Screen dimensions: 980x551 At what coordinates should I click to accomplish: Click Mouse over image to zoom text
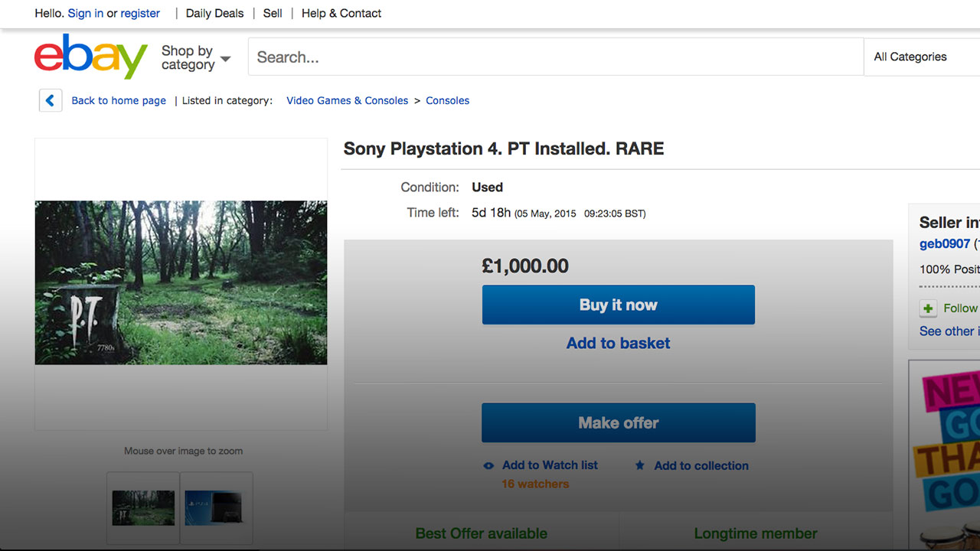184,451
